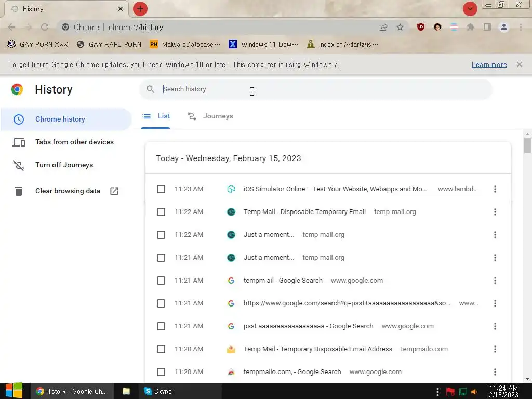Open actions menu for tempmailo.com Temp Mail entry
The width and height of the screenshot is (532, 399).
click(x=495, y=349)
